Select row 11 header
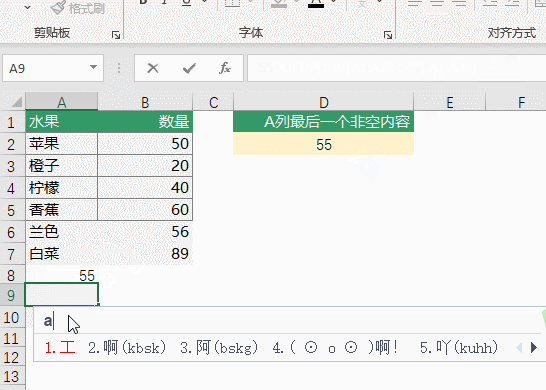Screen dimensions: 546x390 coord(12,338)
